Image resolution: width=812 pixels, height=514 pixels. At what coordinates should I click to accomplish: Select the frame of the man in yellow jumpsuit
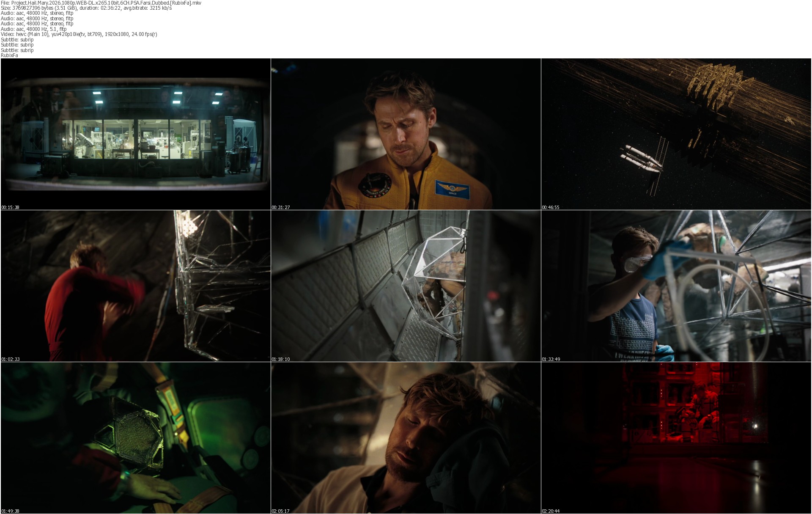406,134
